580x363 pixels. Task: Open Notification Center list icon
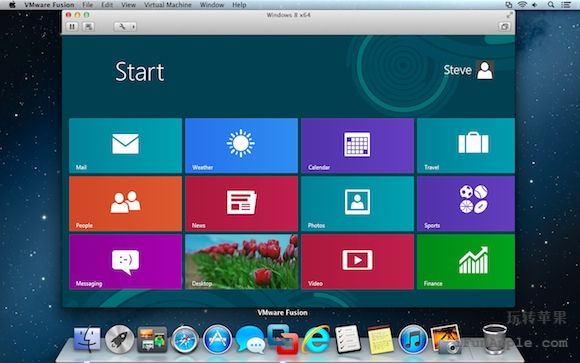tap(566, 5)
